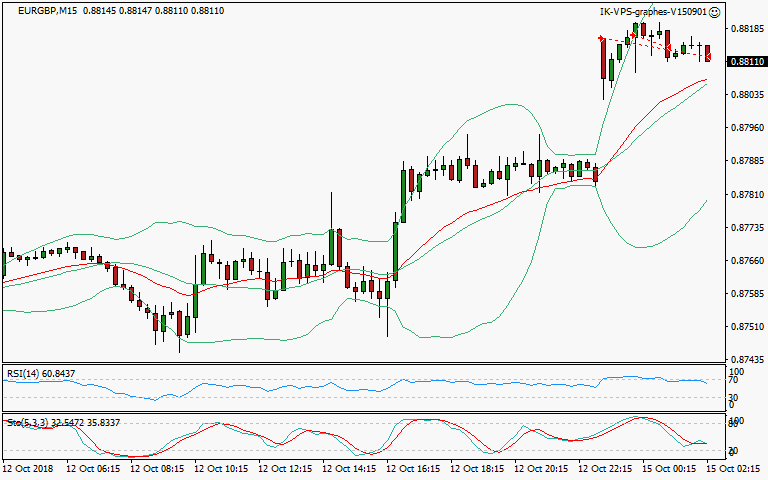
Task: Click the 0.87435 level on price axis
Action: click(x=746, y=360)
